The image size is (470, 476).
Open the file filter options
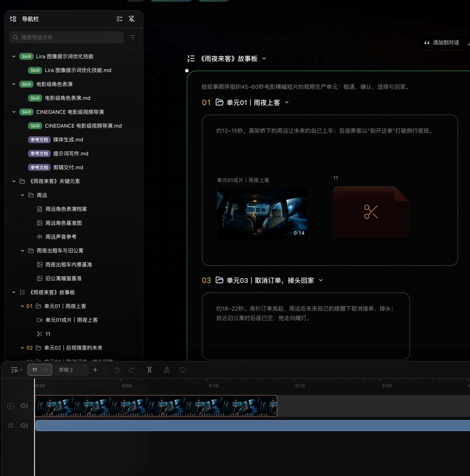133,37
